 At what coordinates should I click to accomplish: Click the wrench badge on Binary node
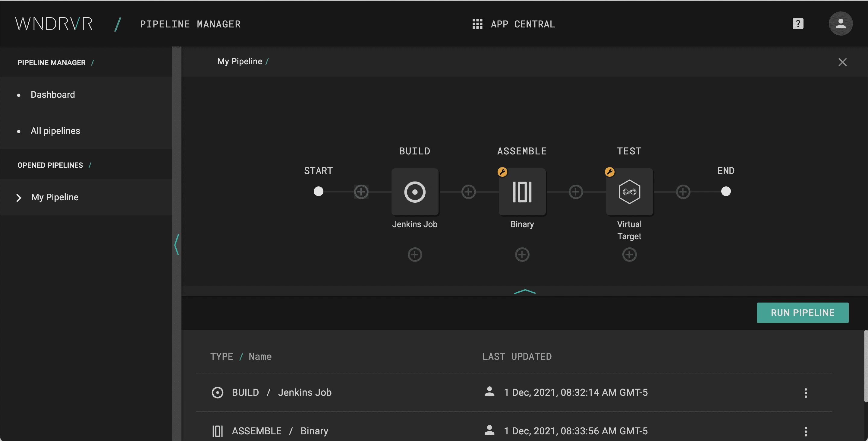coord(502,172)
